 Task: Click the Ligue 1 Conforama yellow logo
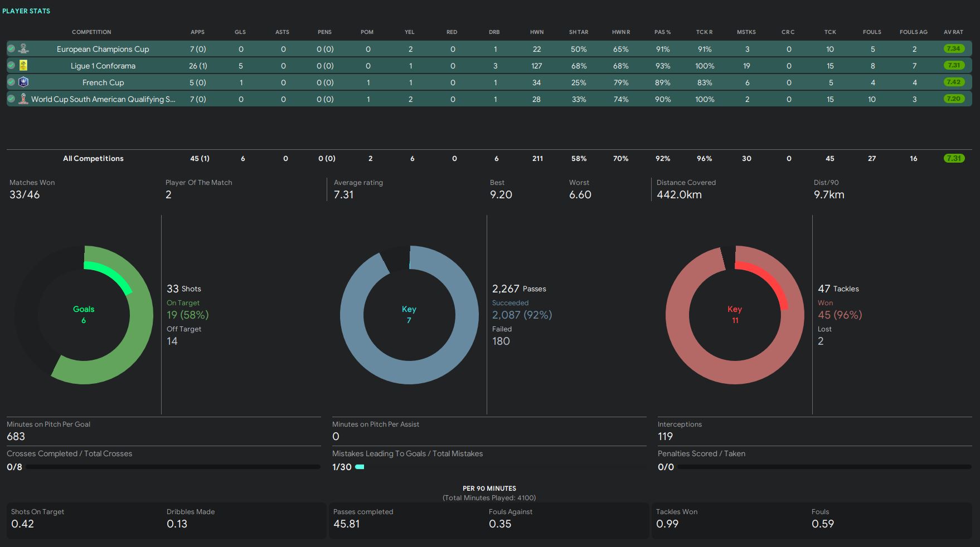tap(23, 66)
